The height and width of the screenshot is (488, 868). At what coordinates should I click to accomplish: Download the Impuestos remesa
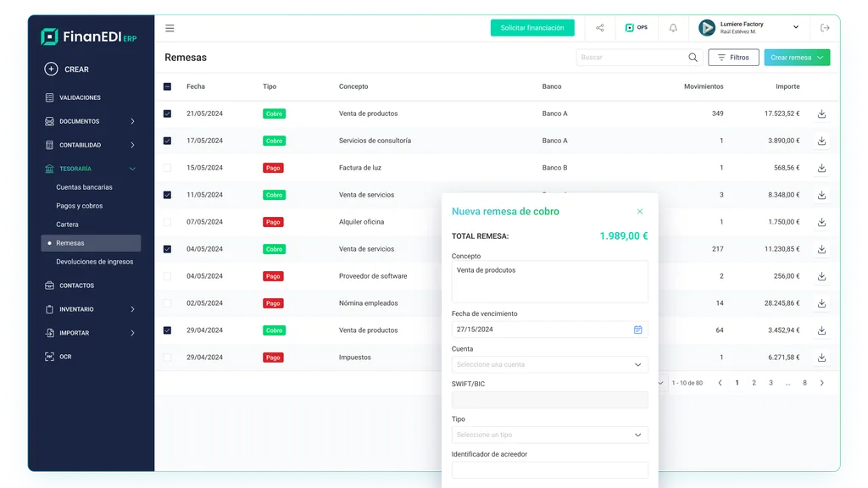[x=821, y=358]
